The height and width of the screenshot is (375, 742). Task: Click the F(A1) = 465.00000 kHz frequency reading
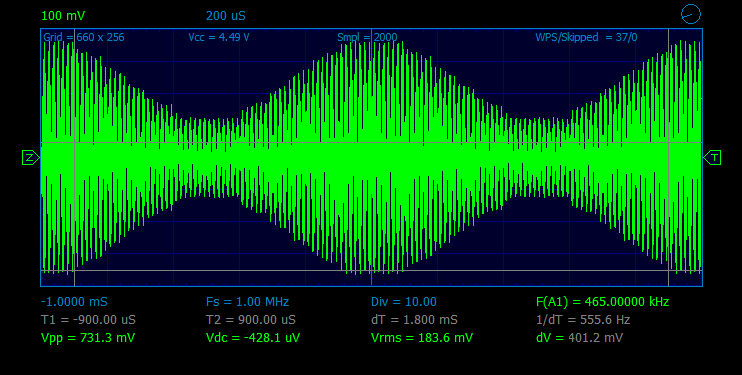[x=602, y=302]
